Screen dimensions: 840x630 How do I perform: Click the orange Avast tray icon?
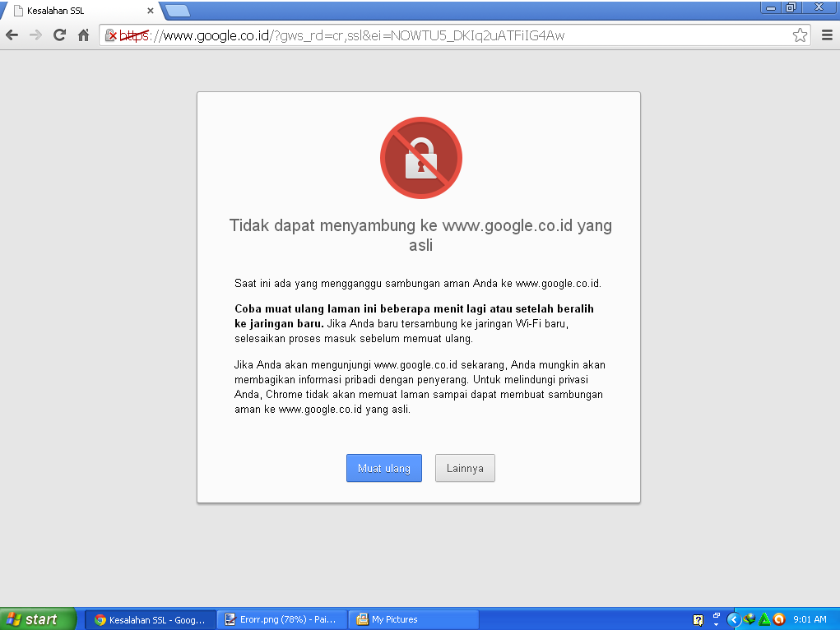[779, 619]
